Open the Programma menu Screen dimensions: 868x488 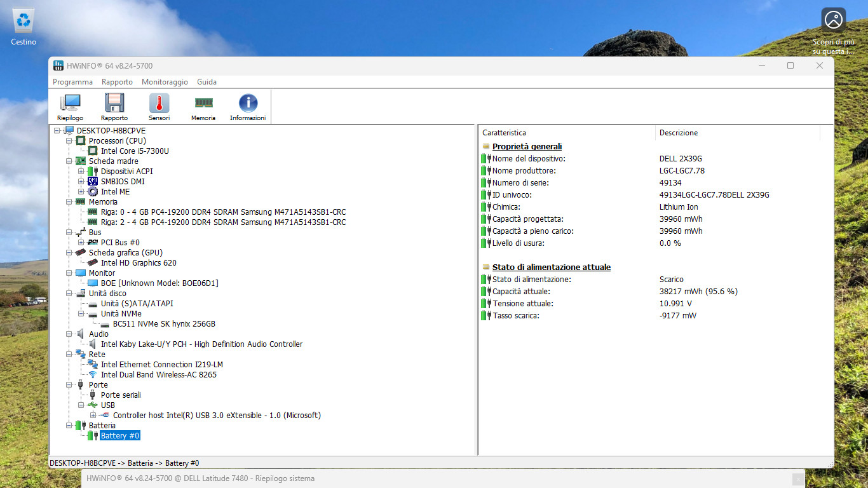pos(72,82)
